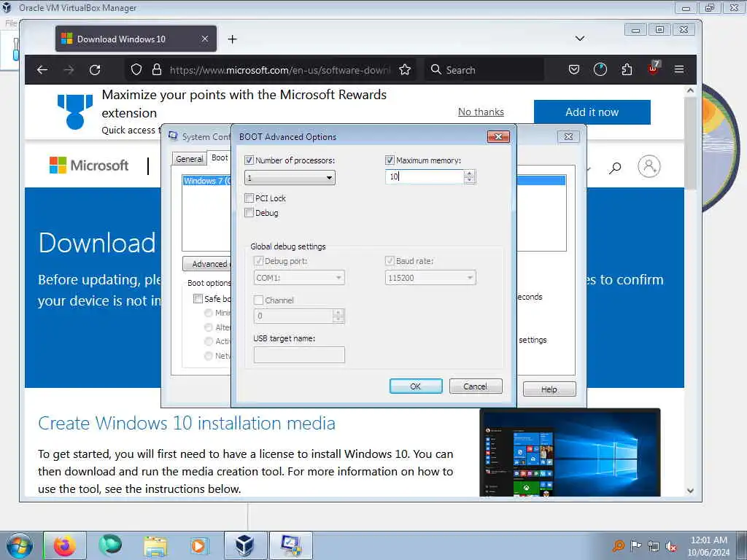Click Create Windows 10 installation media heading

pos(187,424)
